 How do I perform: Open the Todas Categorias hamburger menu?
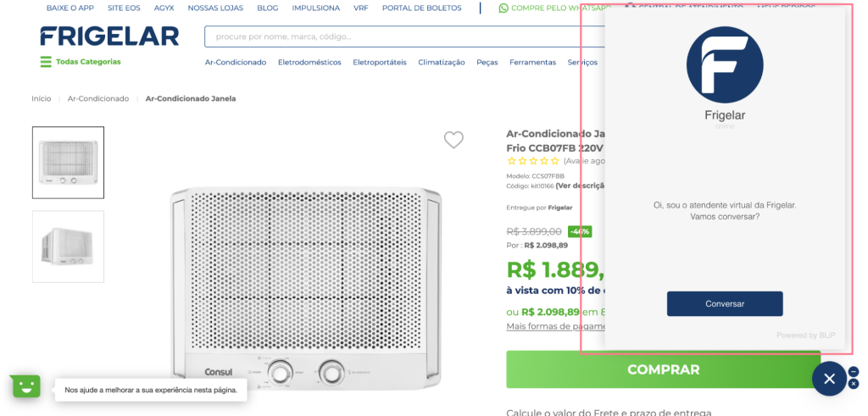[46, 62]
